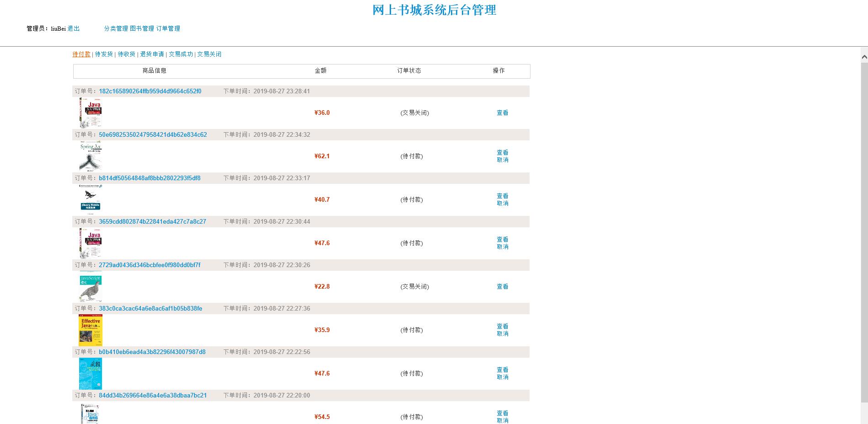Viewport: 868px width, 424px height.
Task: View the ¥40.7 order
Action: 503,196
